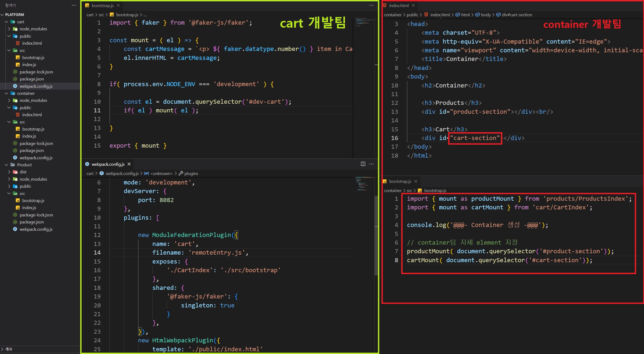Click plugins breadcrumb in webpack config
This screenshot has width=644, height=354.
coord(191,173)
